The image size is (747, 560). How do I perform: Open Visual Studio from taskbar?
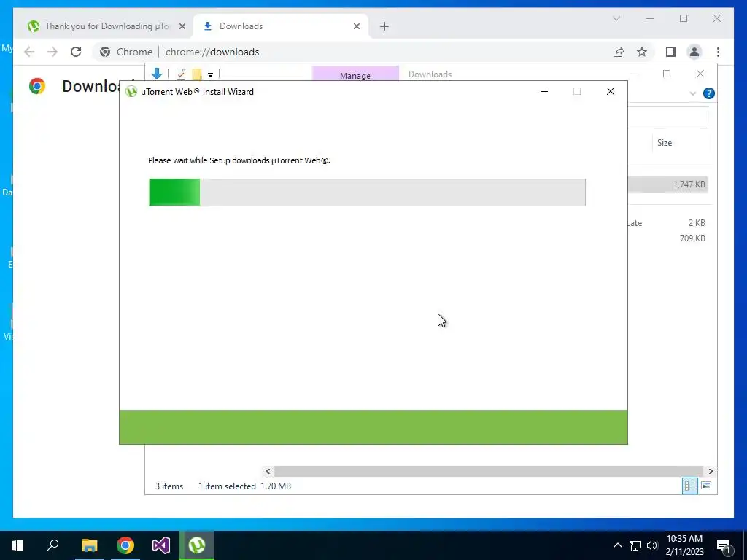pos(161,545)
